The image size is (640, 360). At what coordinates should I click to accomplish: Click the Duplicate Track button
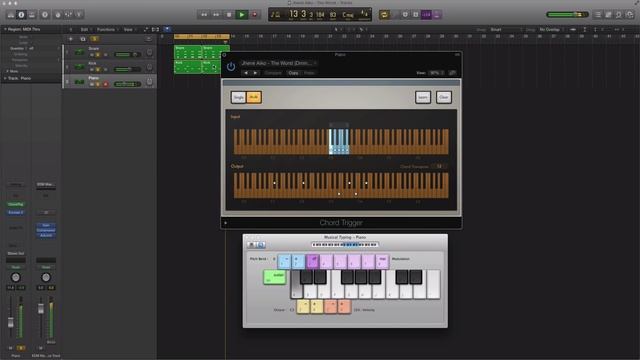tap(83, 39)
